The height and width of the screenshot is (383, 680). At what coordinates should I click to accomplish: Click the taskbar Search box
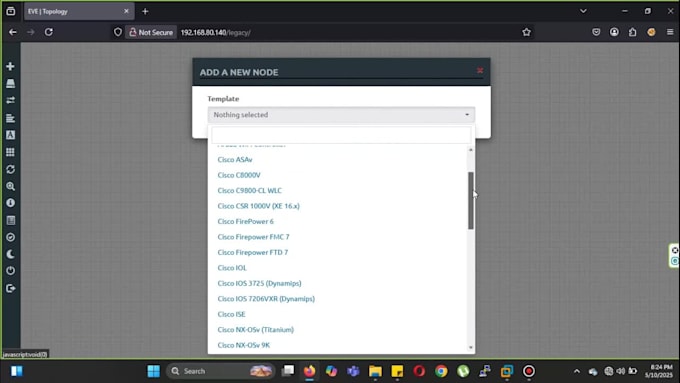coord(220,371)
